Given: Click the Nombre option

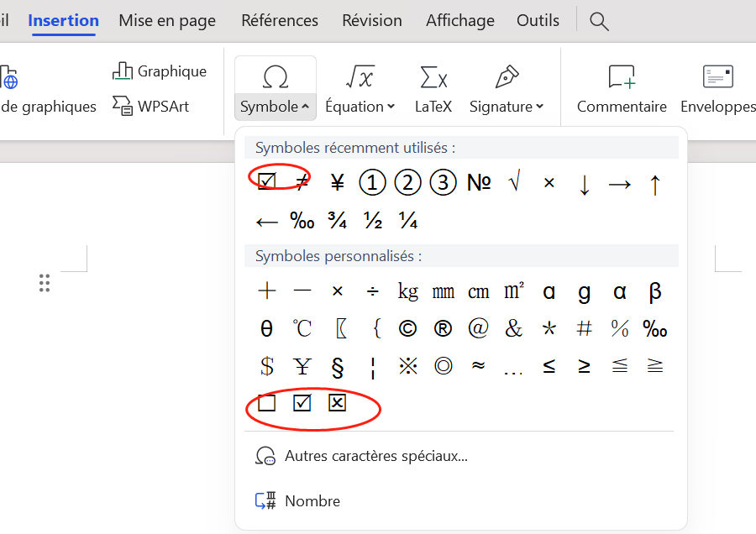Looking at the screenshot, I should [312, 501].
